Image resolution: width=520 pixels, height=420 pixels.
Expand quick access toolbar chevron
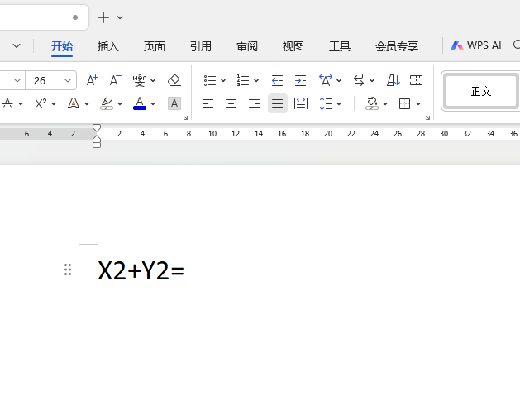(17, 45)
